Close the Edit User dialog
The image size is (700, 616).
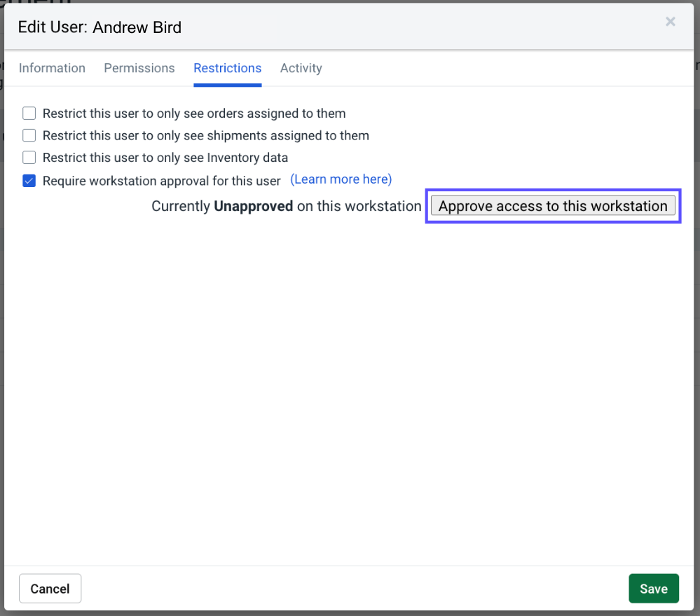coord(670,22)
